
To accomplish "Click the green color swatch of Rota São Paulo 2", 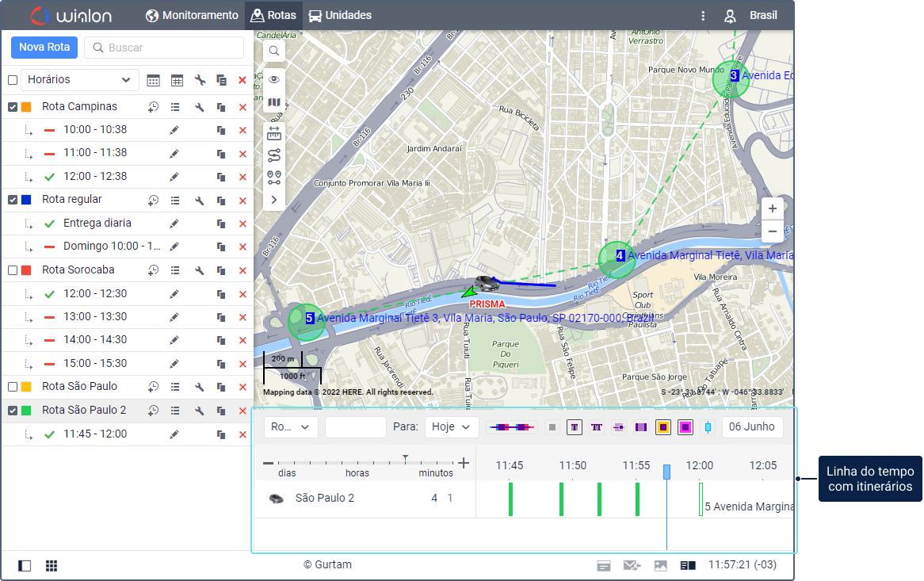I will click(26, 410).
